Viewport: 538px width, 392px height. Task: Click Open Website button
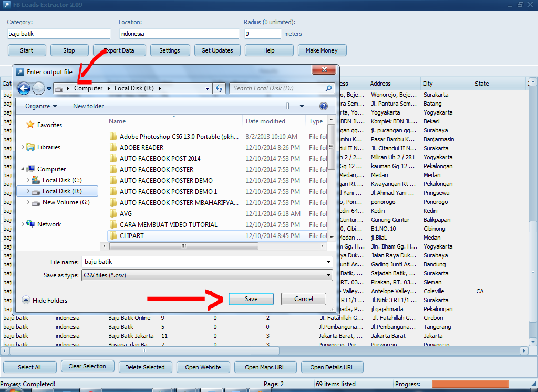pyautogui.click(x=203, y=367)
